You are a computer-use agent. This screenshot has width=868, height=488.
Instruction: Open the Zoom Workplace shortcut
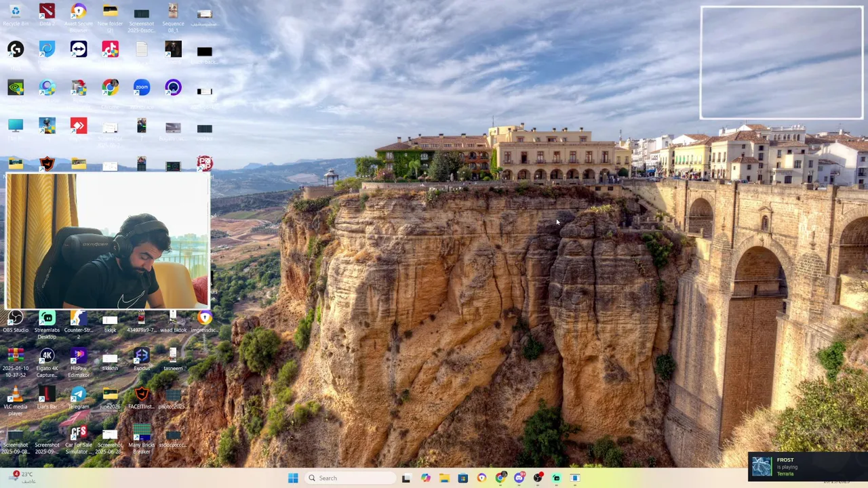142,87
